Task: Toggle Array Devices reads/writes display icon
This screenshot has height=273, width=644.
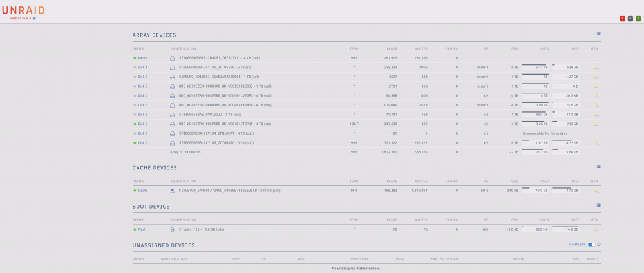Action: pyautogui.click(x=598, y=34)
